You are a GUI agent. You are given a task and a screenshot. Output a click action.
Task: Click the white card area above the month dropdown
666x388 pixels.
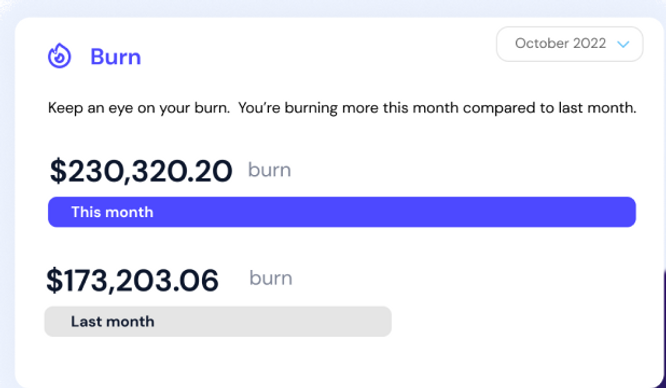click(570, 22)
